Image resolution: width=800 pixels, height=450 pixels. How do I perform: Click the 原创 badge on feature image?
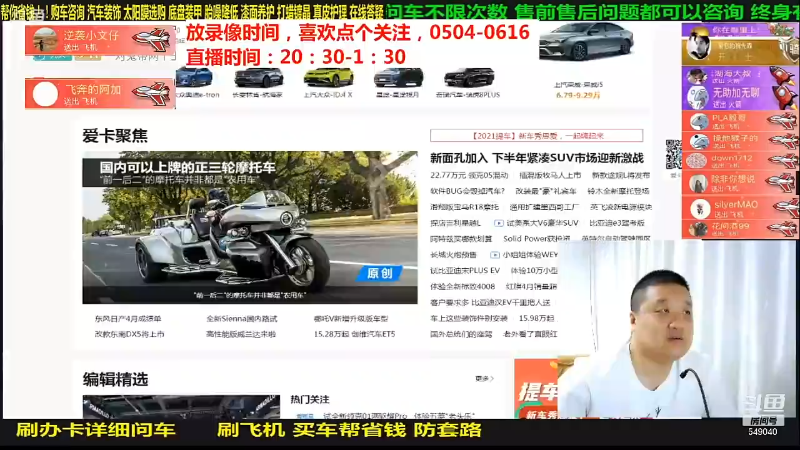point(380,273)
